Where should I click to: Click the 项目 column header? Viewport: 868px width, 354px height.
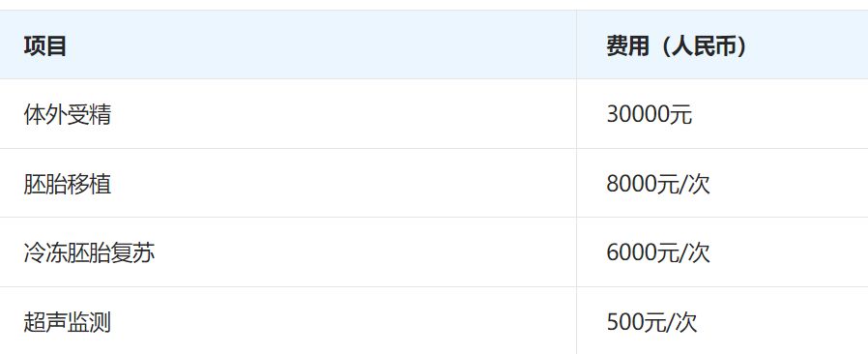point(288,44)
